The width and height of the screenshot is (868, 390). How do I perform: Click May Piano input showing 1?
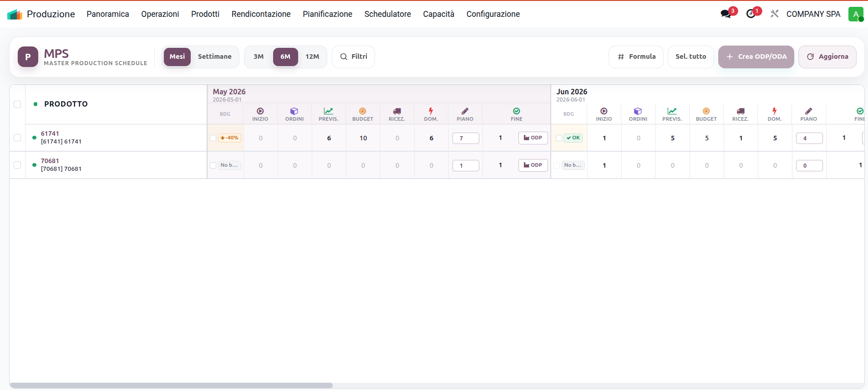point(466,165)
